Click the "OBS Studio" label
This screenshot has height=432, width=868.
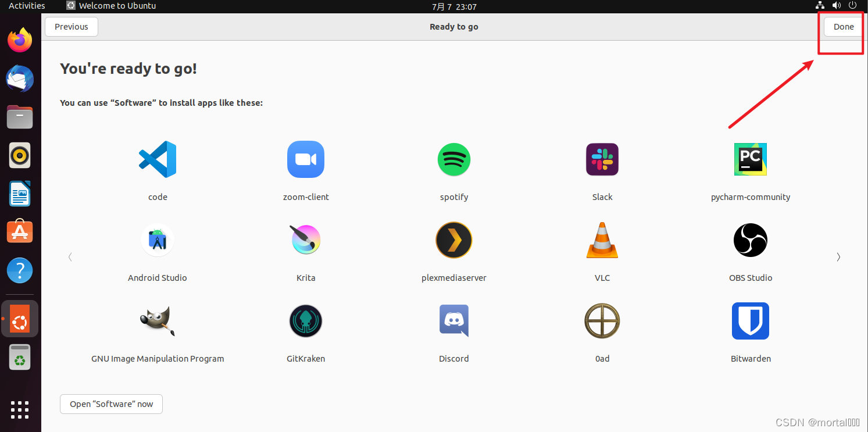tap(751, 278)
